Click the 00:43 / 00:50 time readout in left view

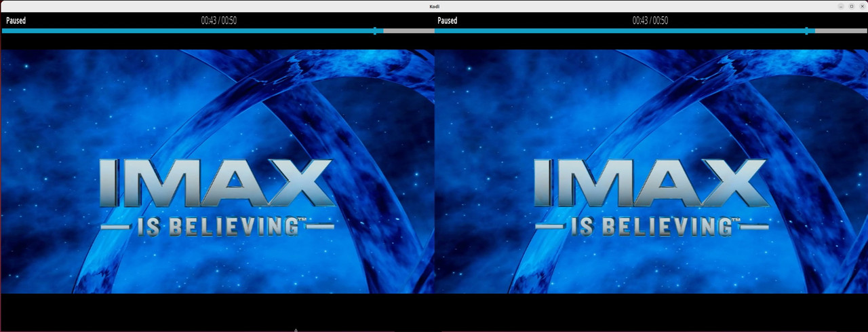tap(219, 21)
